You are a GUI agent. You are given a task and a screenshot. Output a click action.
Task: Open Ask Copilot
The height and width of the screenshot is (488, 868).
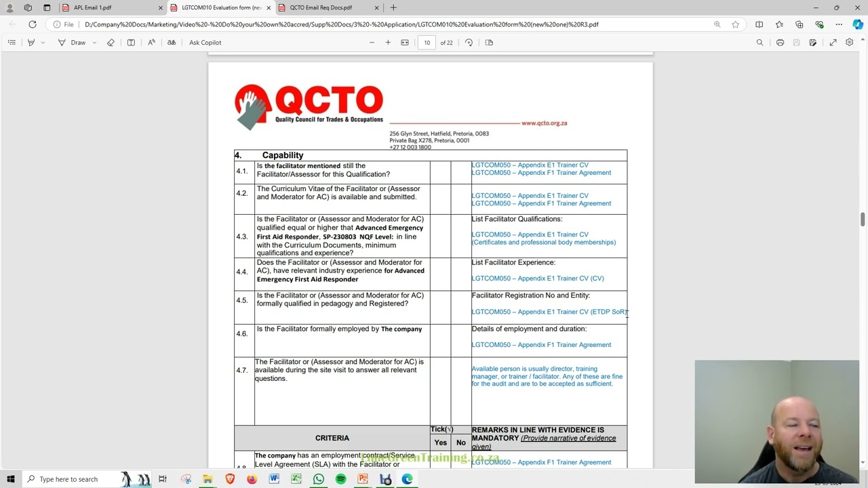click(x=205, y=42)
